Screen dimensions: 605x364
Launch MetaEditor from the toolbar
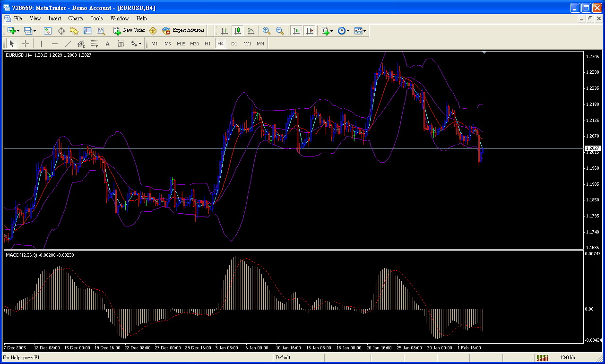pyautogui.click(x=153, y=31)
